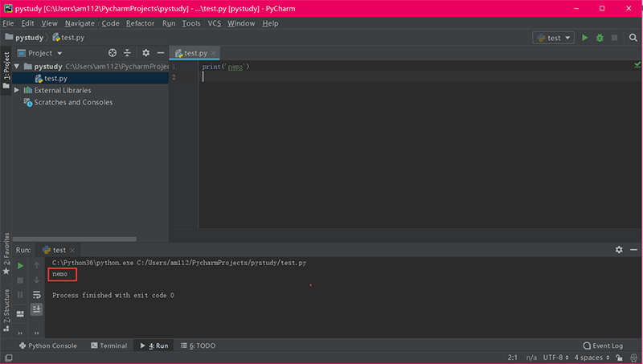The width and height of the screenshot is (643, 364).
Task: Click the locate-in-project crosshair icon
Action: (113, 53)
